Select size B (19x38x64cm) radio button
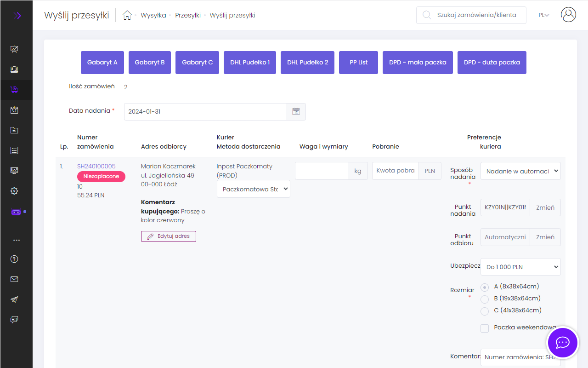 click(484, 299)
